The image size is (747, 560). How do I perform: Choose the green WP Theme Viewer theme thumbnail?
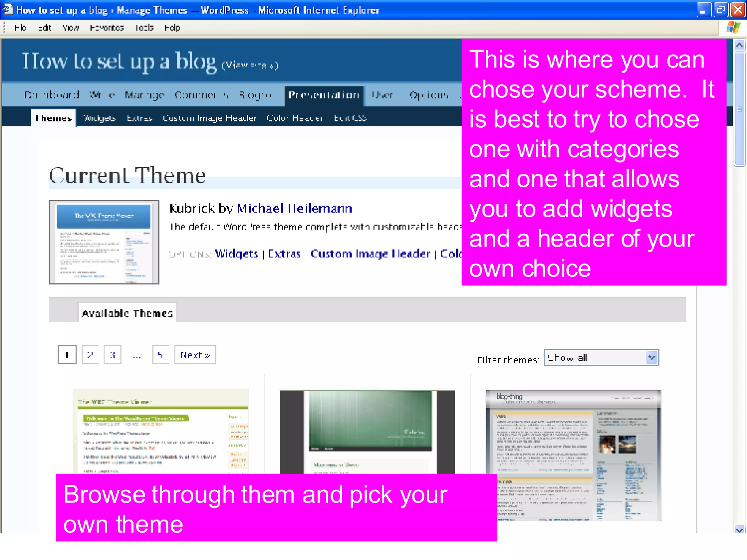pyautogui.click(x=161, y=431)
